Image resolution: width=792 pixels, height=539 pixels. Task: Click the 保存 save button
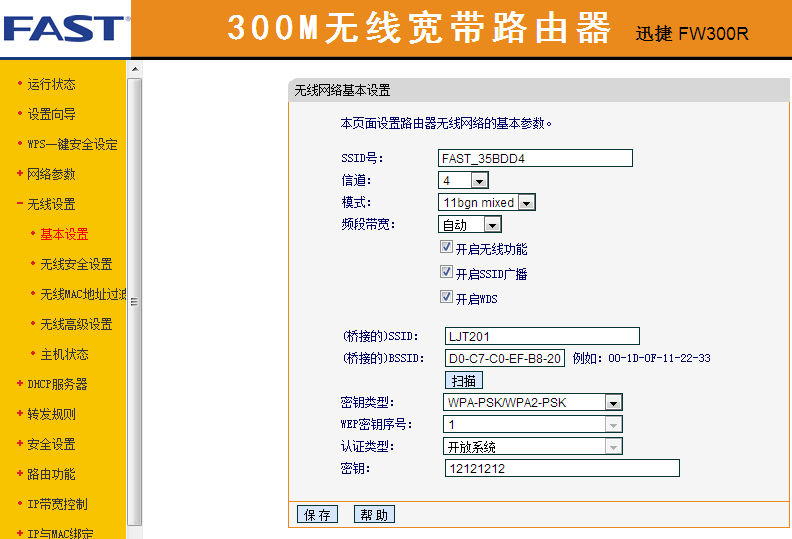317,514
